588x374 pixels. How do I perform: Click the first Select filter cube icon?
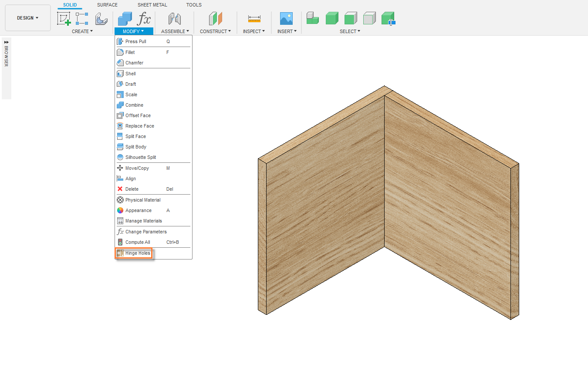pyautogui.click(x=312, y=18)
